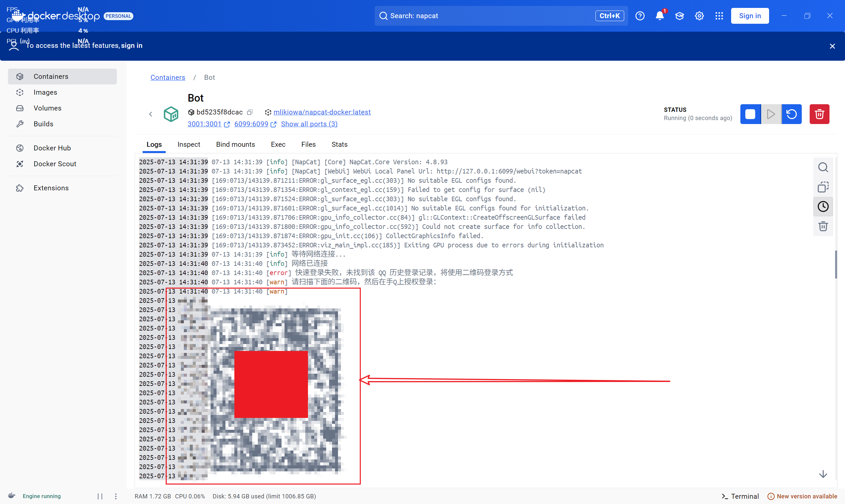Pause the Docker engine

coord(100,496)
